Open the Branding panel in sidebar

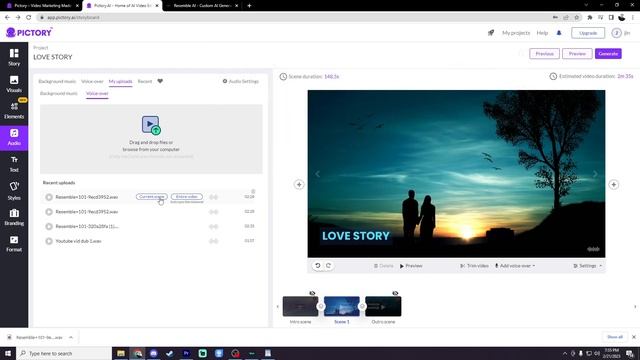(14, 217)
